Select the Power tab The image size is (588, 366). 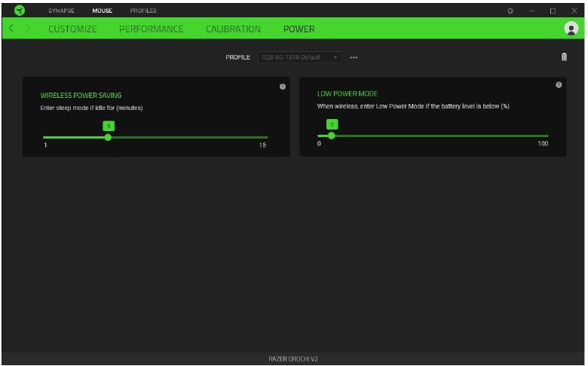(x=299, y=29)
